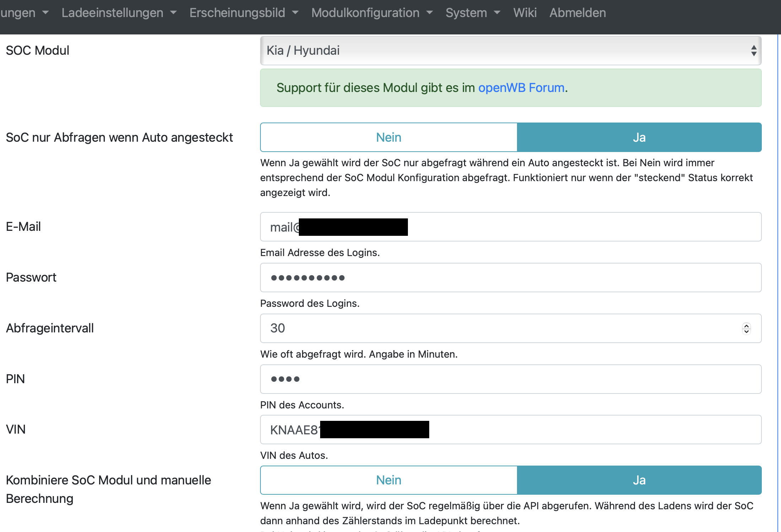
Task: Open the openWB Forum link
Action: tap(521, 88)
